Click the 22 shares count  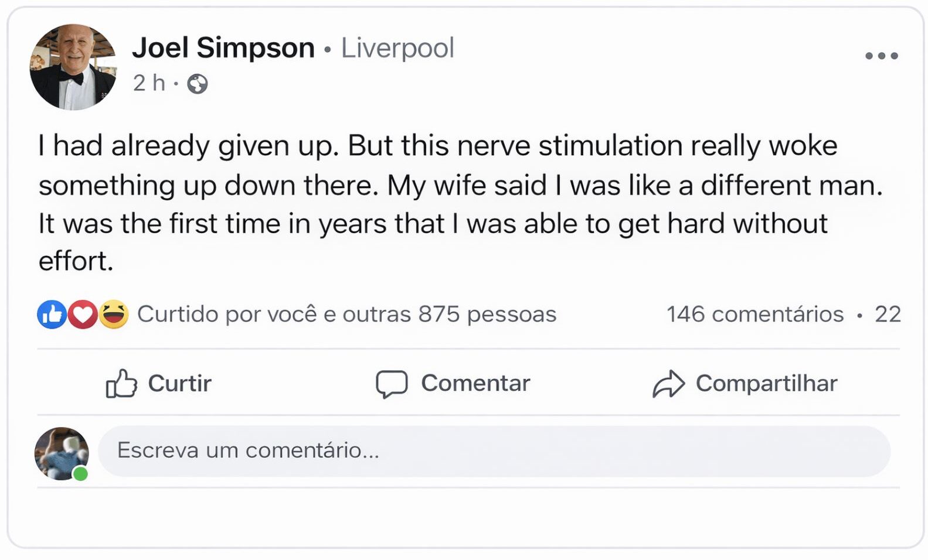(x=888, y=315)
